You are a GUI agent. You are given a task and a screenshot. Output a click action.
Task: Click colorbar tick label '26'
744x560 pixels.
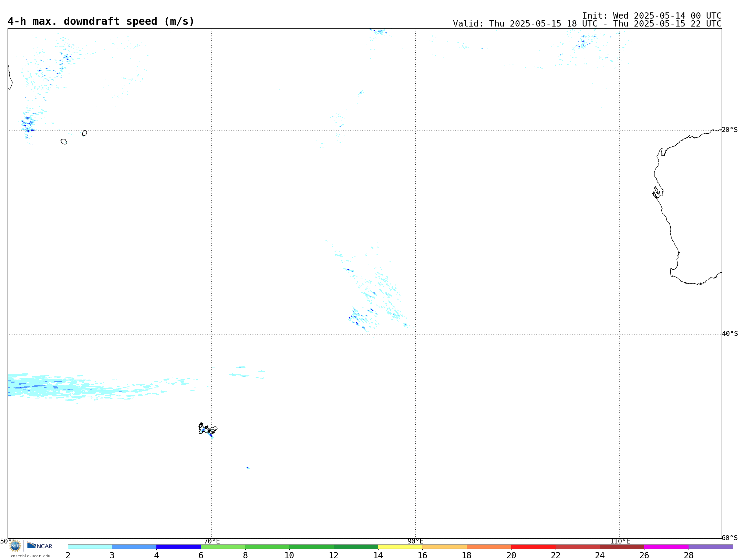(644, 555)
